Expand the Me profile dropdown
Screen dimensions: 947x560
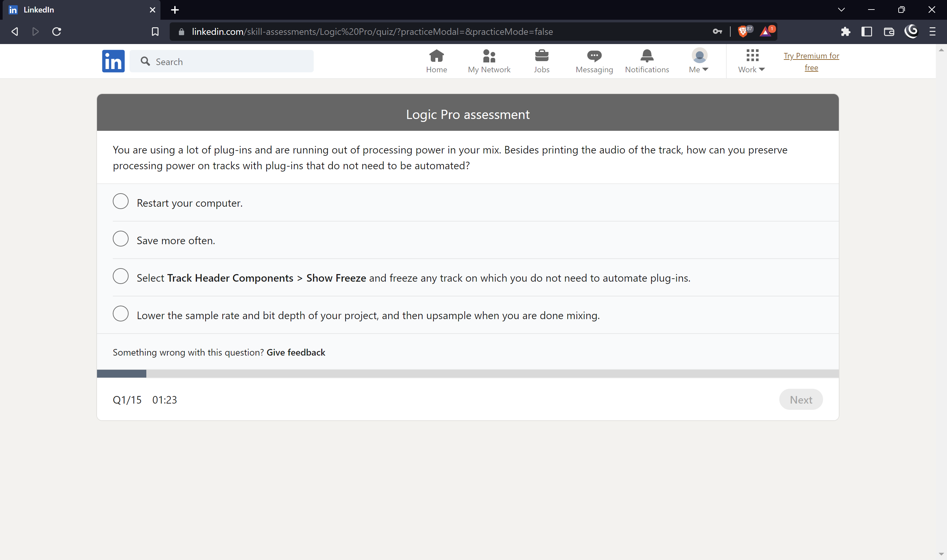coord(698,60)
